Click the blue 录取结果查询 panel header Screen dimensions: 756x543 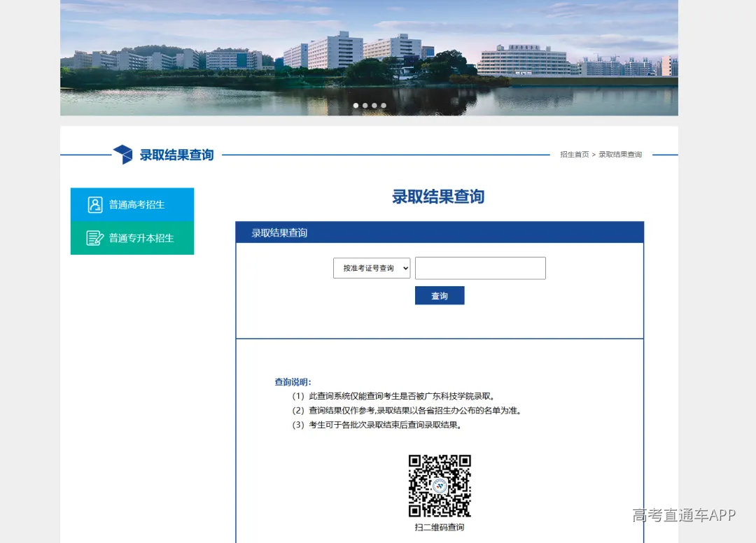[440, 232]
